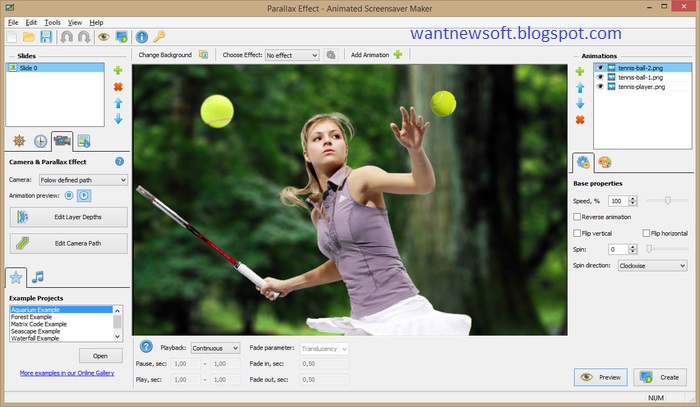The height and width of the screenshot is (407, 700).
Task: Click the Spin slider handle
Action: [649, 249]
